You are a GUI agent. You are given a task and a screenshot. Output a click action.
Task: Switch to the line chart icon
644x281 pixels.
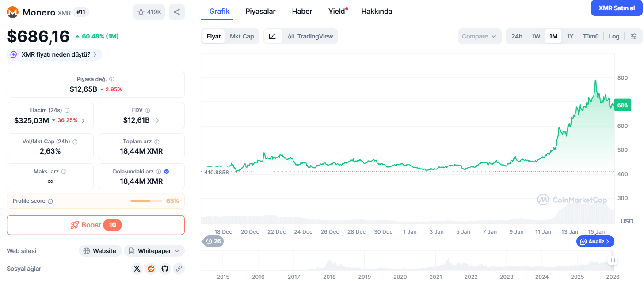coord(273,36)
